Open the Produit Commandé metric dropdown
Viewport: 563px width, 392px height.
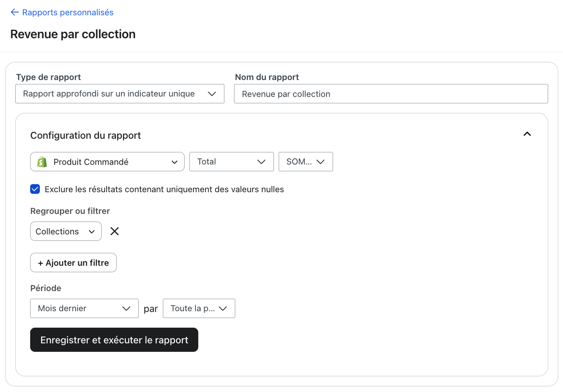pyautogui.click(x=107, y=162)
